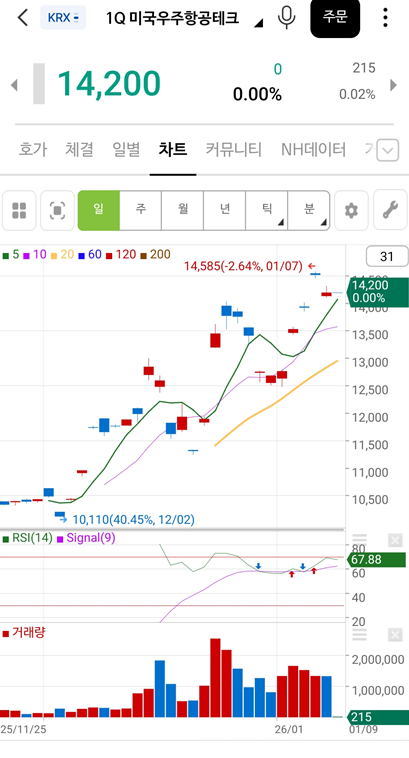Close the 거래량 volume panel
Image resolution: width=409 pixels, height=758 pixels.
[x=395, y=635]
